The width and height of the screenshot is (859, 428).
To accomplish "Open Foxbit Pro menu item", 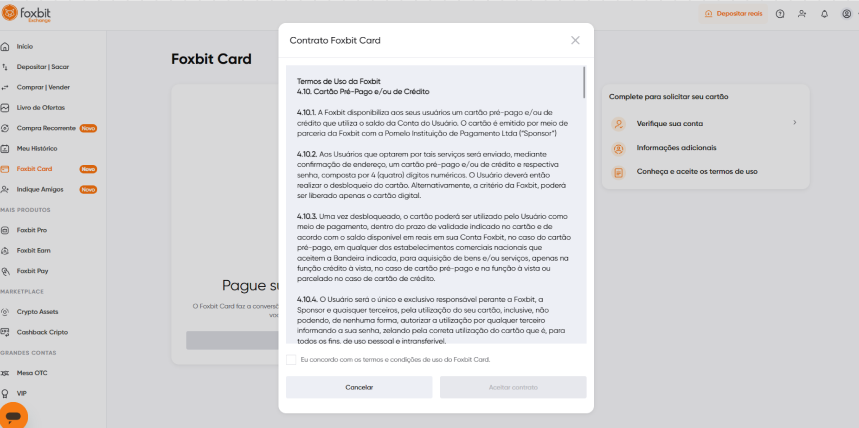I will (32, 230).
